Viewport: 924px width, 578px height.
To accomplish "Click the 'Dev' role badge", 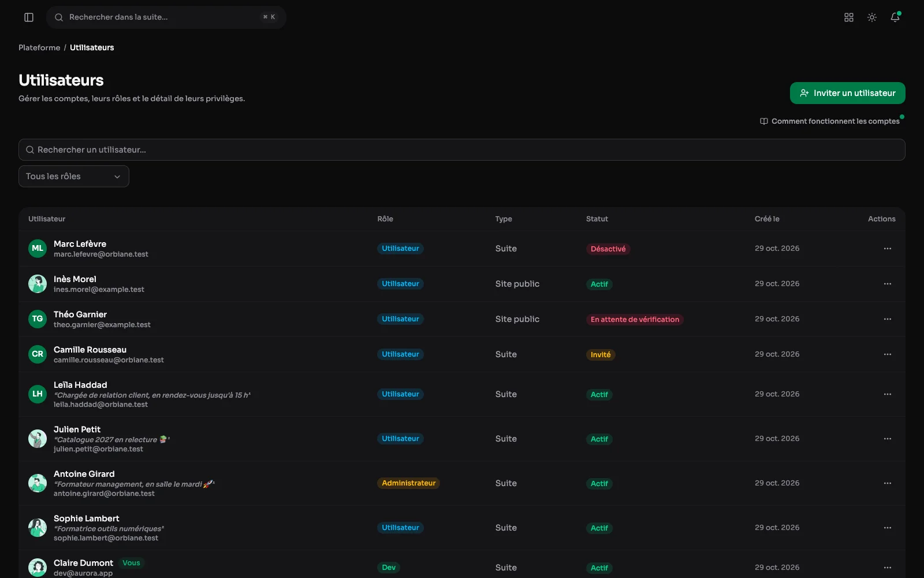I will 389,568.
